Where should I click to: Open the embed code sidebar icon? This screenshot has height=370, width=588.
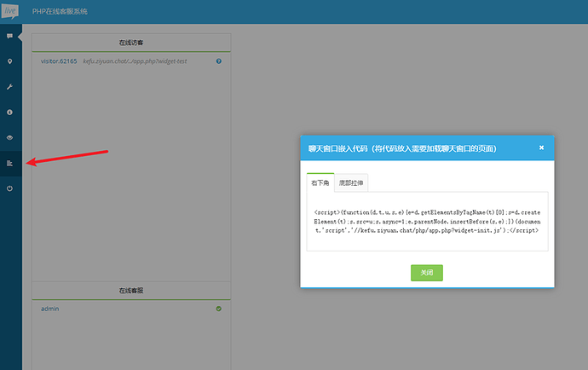[x=9, y=163]
